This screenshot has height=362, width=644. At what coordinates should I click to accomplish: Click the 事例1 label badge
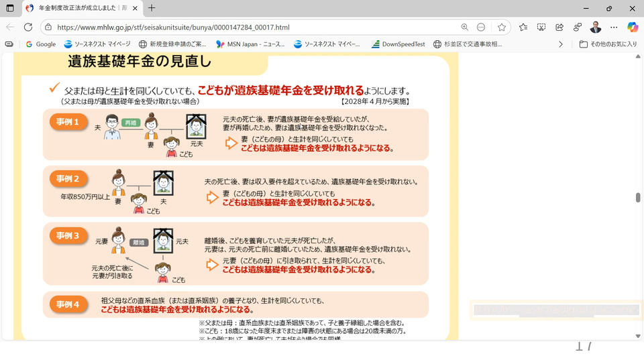click(68, 122)
